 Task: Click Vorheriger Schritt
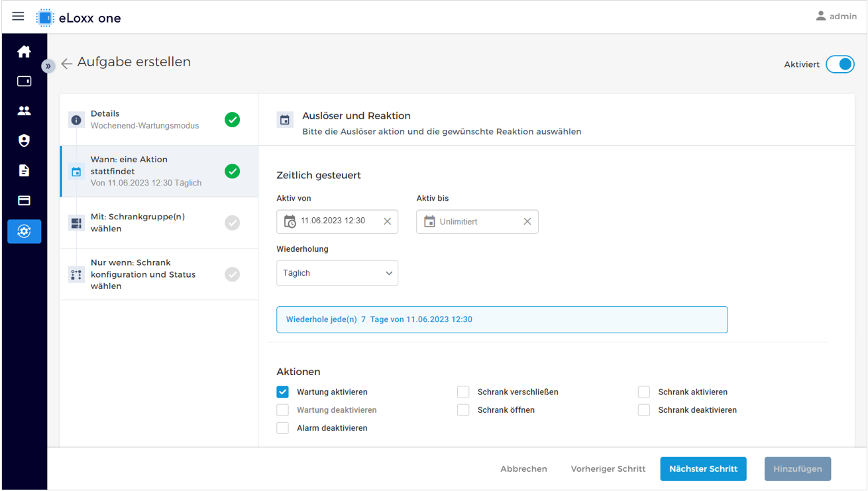click(x=608, y=469)
